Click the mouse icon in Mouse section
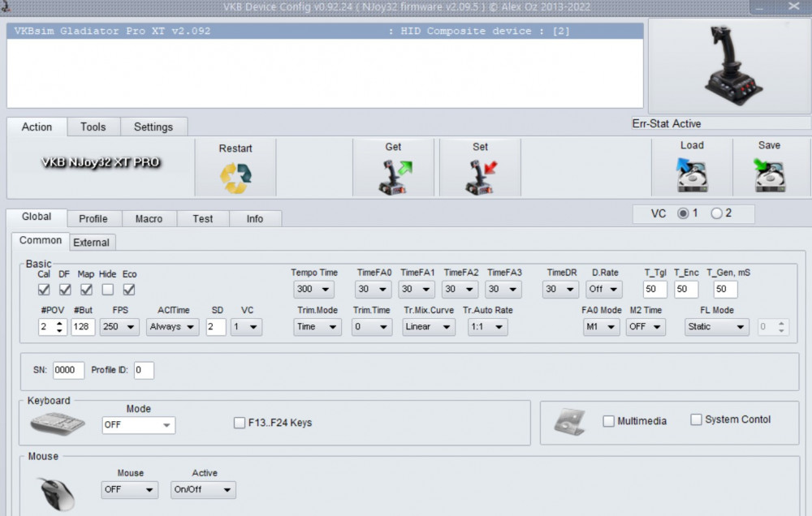812x516 pixels. pyautogui.click(x=57, y=493)
